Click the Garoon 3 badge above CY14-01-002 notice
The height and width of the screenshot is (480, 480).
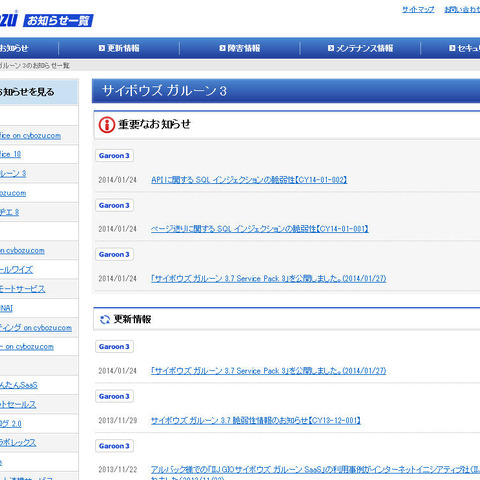point(114,156)
